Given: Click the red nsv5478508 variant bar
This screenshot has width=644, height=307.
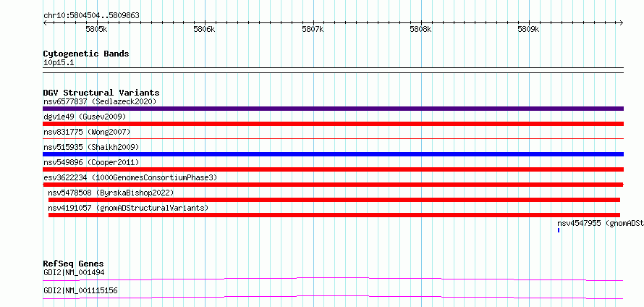Looking at the screenshot, I should pos(334,200).
